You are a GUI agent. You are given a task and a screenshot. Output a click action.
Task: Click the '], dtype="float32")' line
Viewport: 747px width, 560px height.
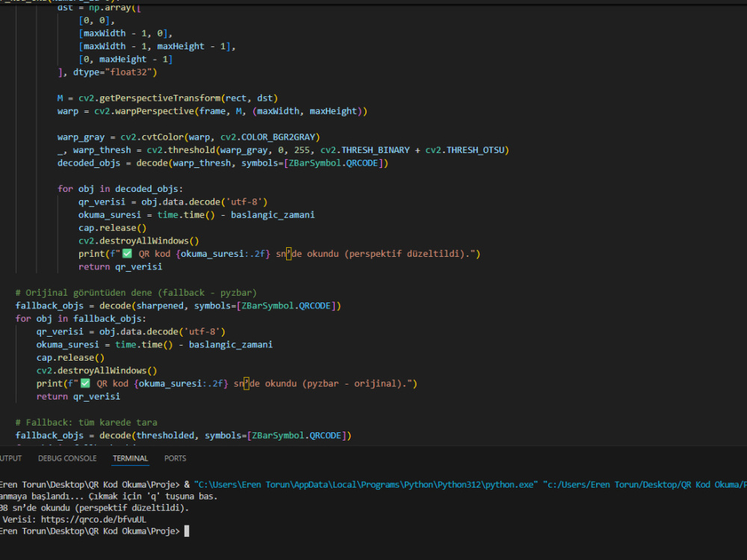(107, 72)
